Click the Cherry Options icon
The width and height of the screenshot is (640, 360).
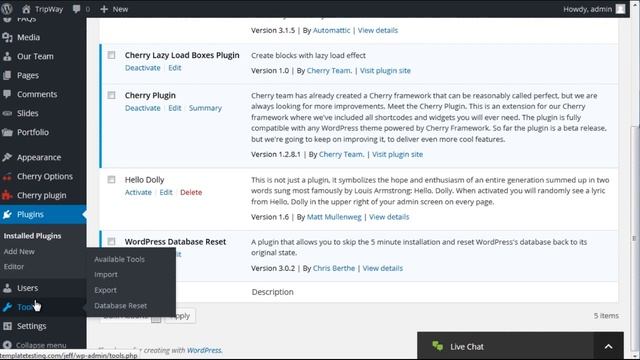[x=7, y=177]
